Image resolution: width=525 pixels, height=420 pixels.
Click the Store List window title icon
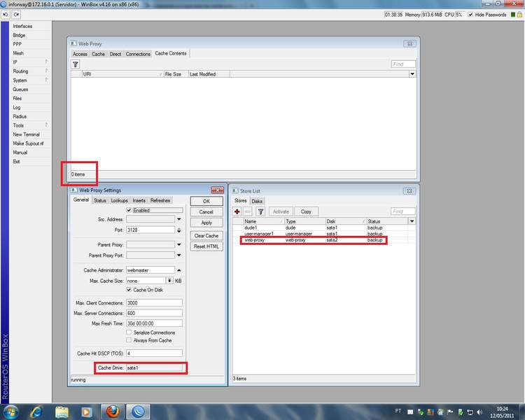pos(235,191)
